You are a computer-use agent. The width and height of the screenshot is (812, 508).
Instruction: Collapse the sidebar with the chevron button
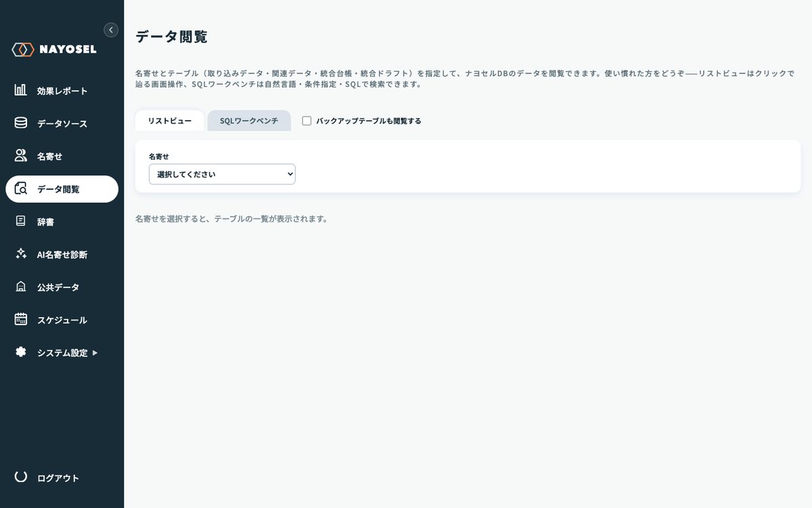[111, 30]
